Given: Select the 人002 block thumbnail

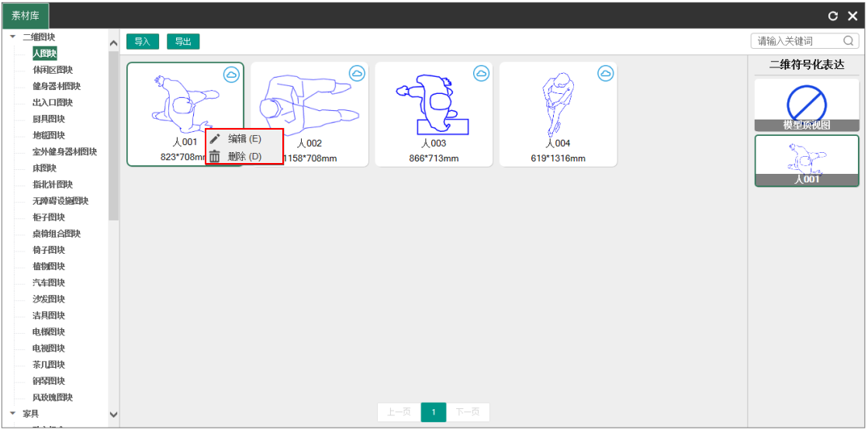Looking at the screenshot, I should pos(310,114).
